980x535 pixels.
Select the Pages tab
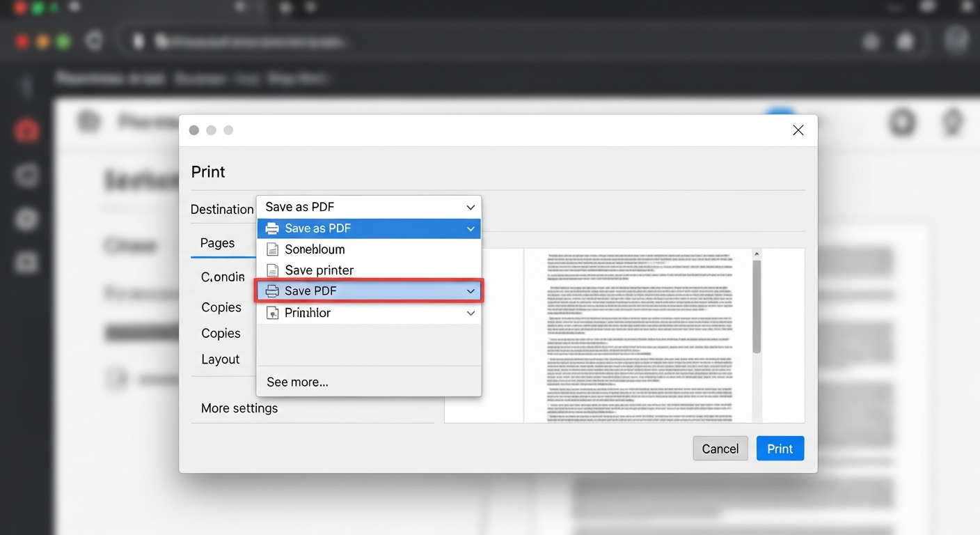pyautogui.click(x=217, y=243)
